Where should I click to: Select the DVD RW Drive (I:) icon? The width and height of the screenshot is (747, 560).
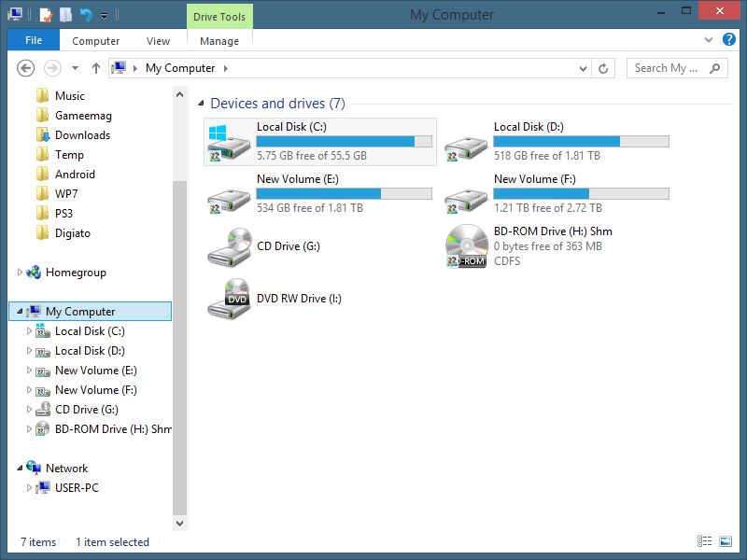tap(229, 297)
